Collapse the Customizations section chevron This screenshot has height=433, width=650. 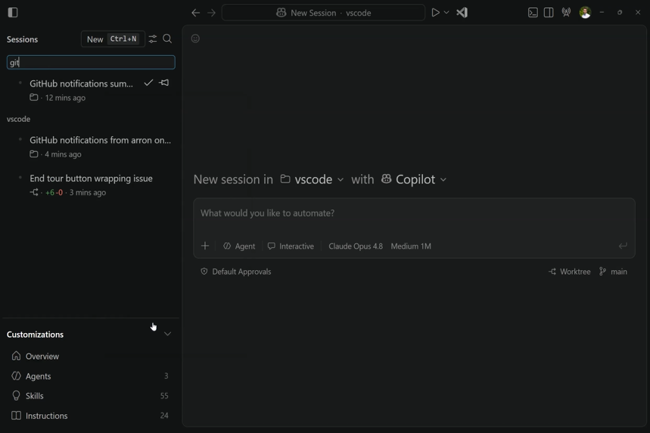(167, 334)
